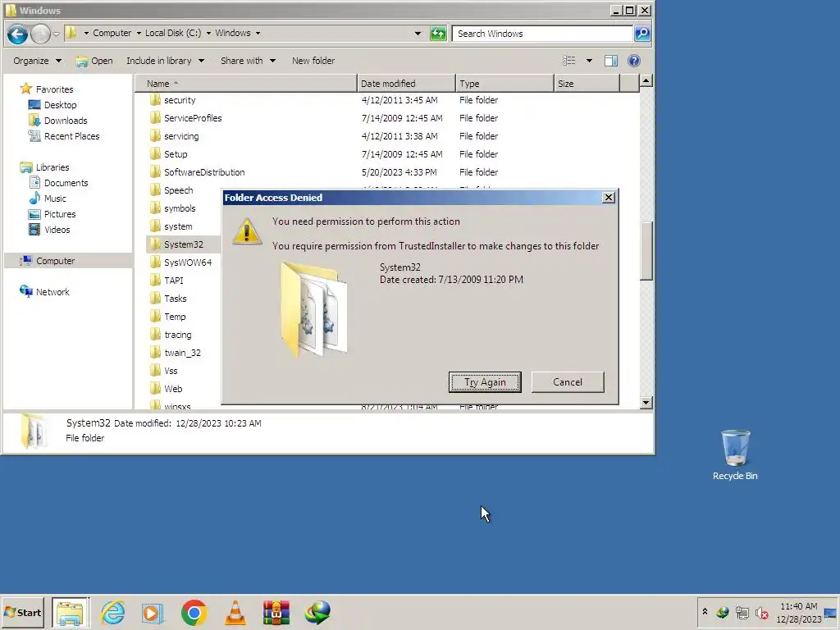Click the search magnifier button

[x=641, y=34]
